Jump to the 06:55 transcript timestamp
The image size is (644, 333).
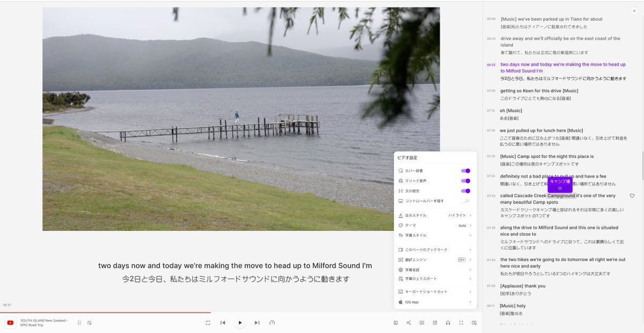click(x=491, y=64)
